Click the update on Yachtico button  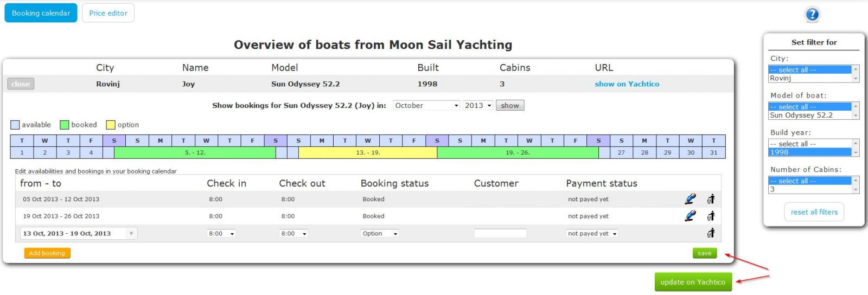(693, 282)
